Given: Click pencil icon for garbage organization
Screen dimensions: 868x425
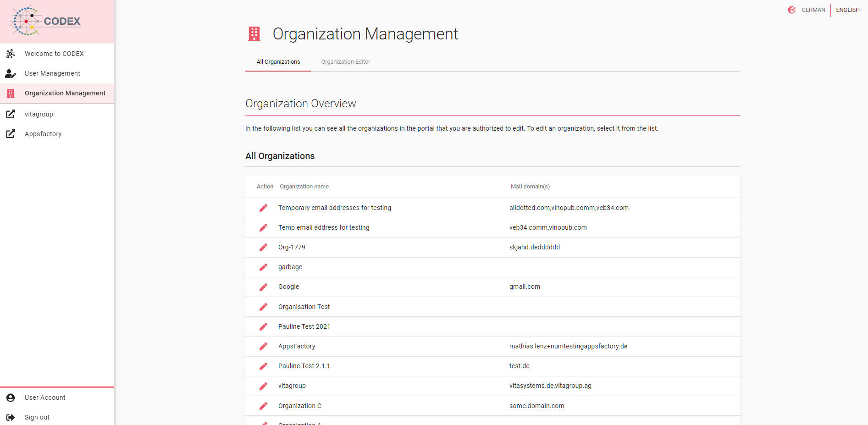Looking at the screenshot, I should point(263,267).
